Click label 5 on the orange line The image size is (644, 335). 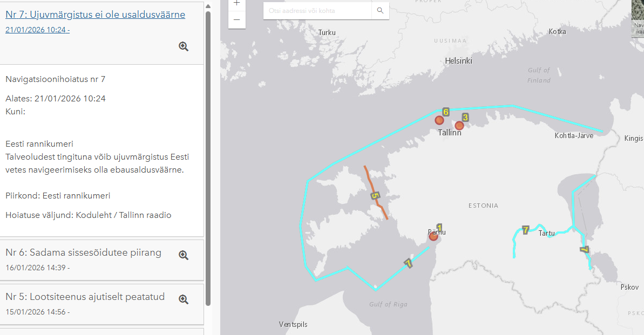click(375, 195)
